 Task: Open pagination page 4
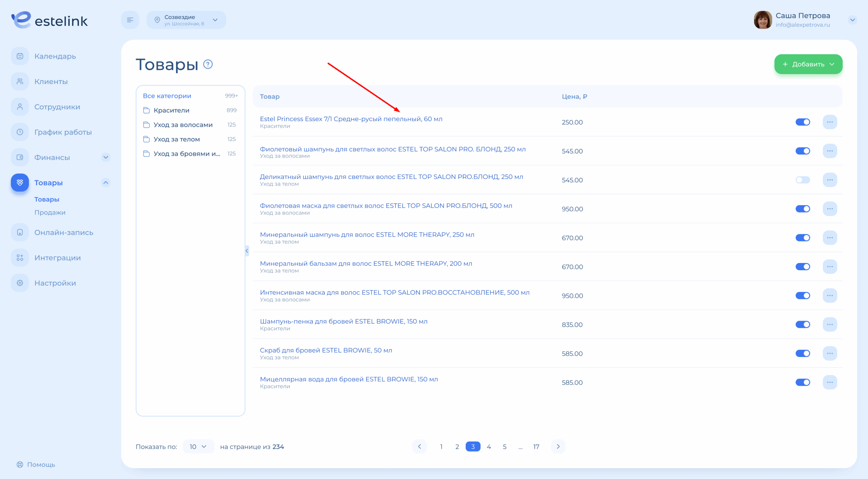click(489, 446)
